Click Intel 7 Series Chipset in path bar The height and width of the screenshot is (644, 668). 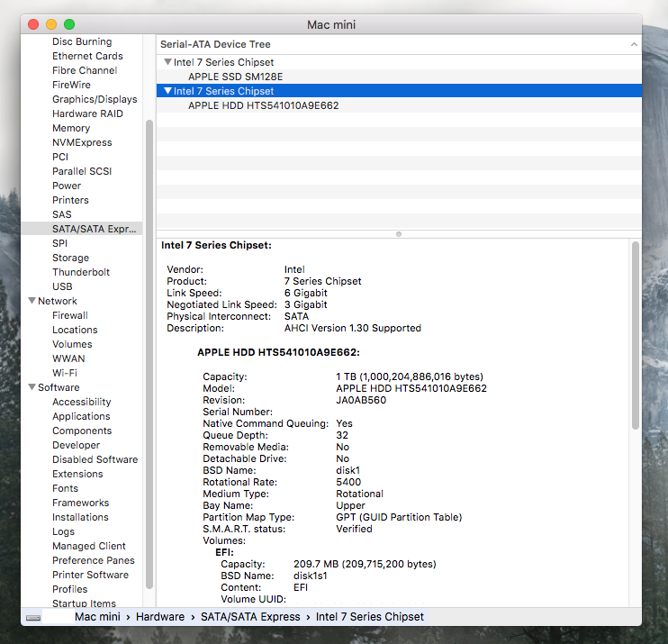coord(370,617)
